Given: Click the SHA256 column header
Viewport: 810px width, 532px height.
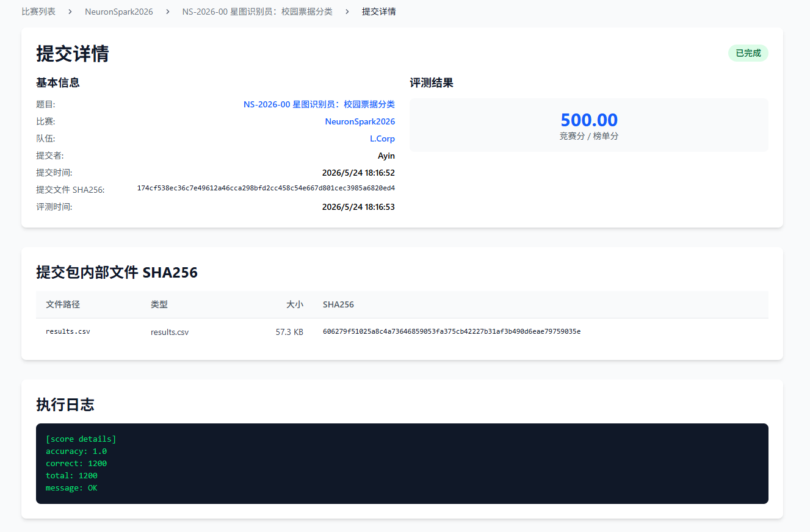Looking at the screenshot, I should (338, 304).
